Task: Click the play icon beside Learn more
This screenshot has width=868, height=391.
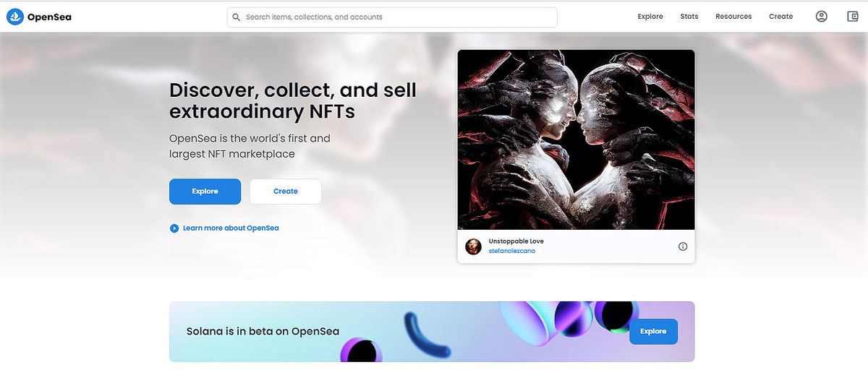Action: pyautogui.click(x=174, y=228)
